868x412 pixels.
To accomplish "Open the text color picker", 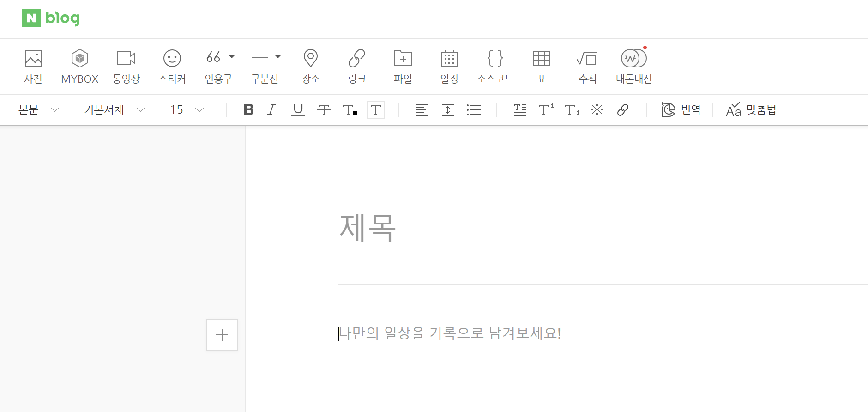I will 350,110.
